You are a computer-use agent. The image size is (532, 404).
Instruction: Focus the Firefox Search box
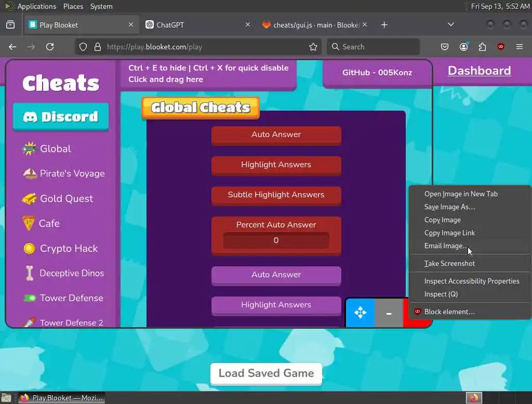pos(373,47)
